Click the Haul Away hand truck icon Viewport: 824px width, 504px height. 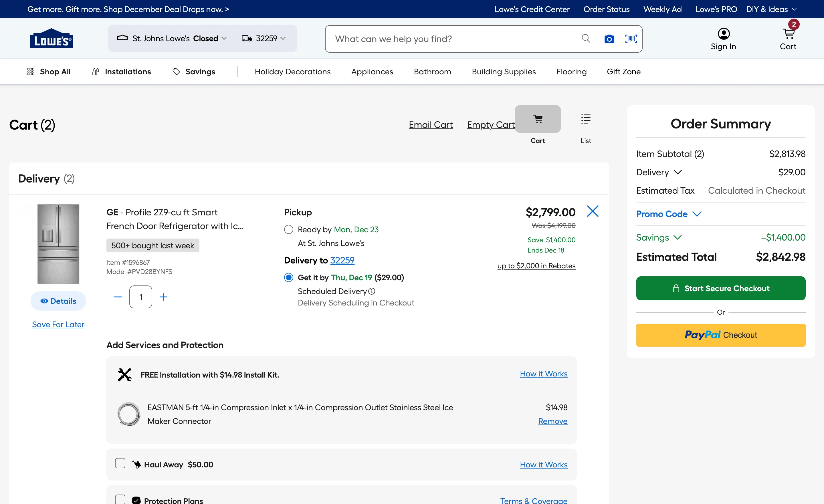click(x=136, y=465)
